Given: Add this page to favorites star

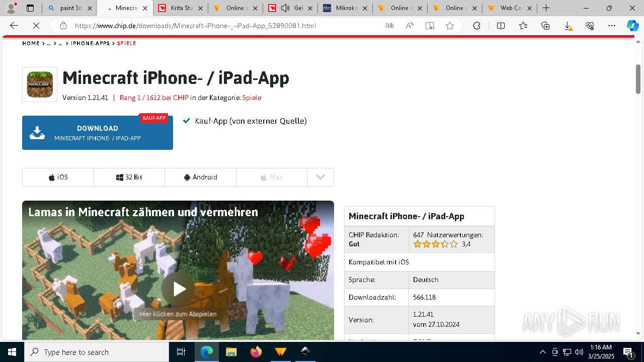Looking at the screenshot, I should click(450, 26).
